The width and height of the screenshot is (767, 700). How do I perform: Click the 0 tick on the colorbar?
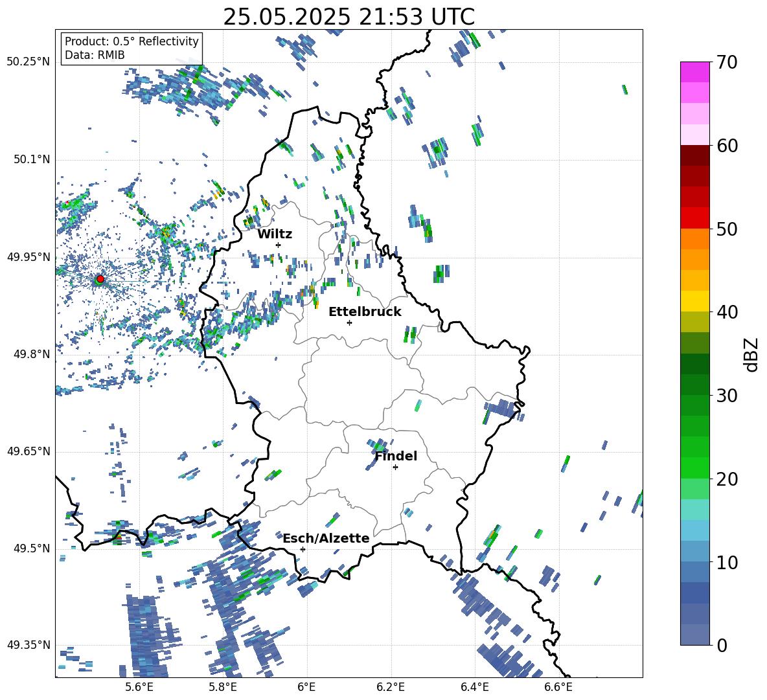click(722, 645)
